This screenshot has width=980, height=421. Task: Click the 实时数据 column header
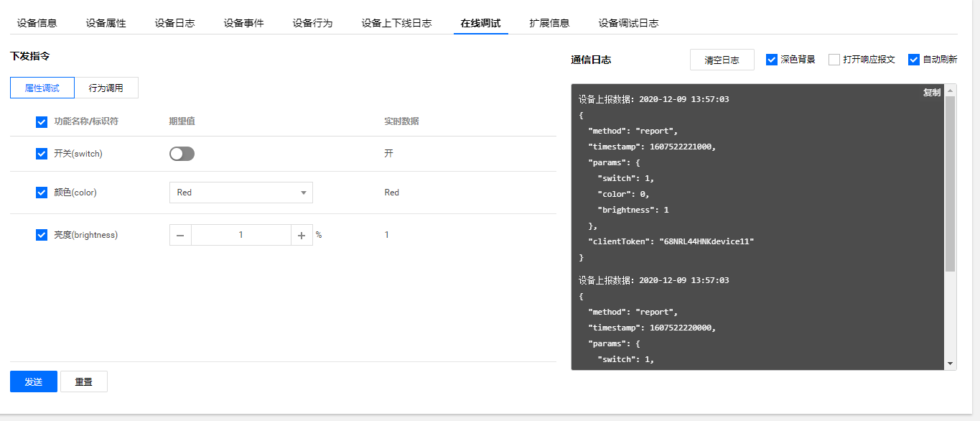[401, 121]
